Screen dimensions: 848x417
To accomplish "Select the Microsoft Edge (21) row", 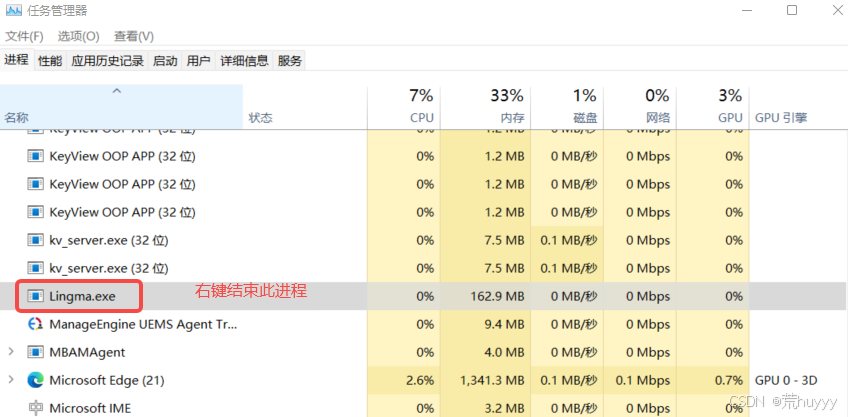I will [x=424, y=380].
